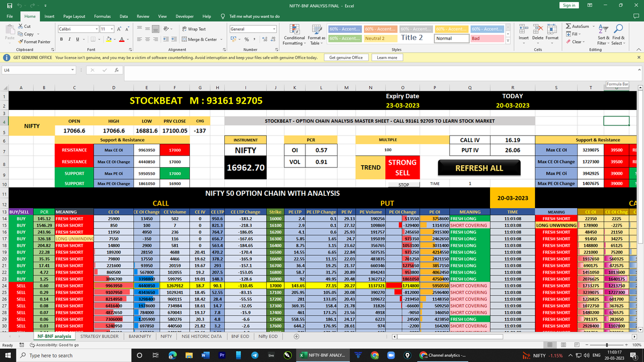644x362 pixels.
Task: Open the font size dropdown
Action: (x=112, y=29)
